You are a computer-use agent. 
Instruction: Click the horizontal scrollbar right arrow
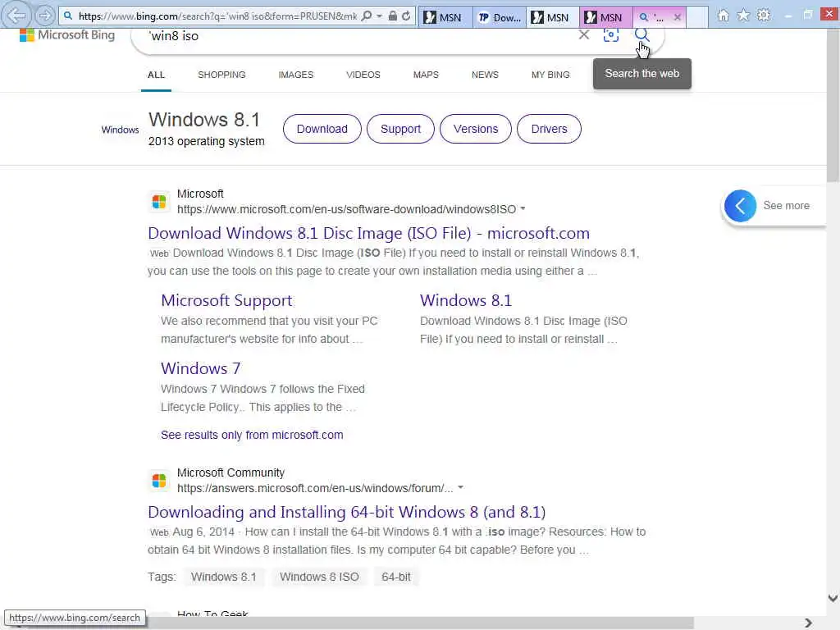coord(808,623)
